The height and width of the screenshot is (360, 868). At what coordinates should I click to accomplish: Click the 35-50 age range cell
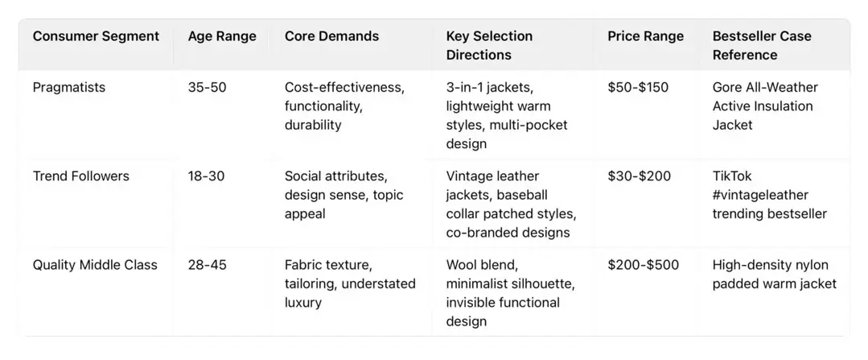click(208, 88)
